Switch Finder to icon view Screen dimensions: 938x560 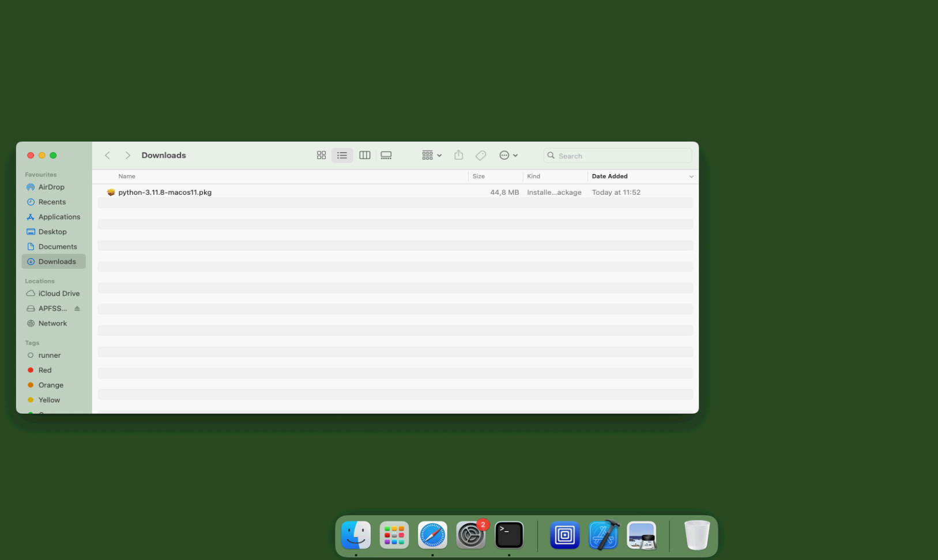(321, 156)
